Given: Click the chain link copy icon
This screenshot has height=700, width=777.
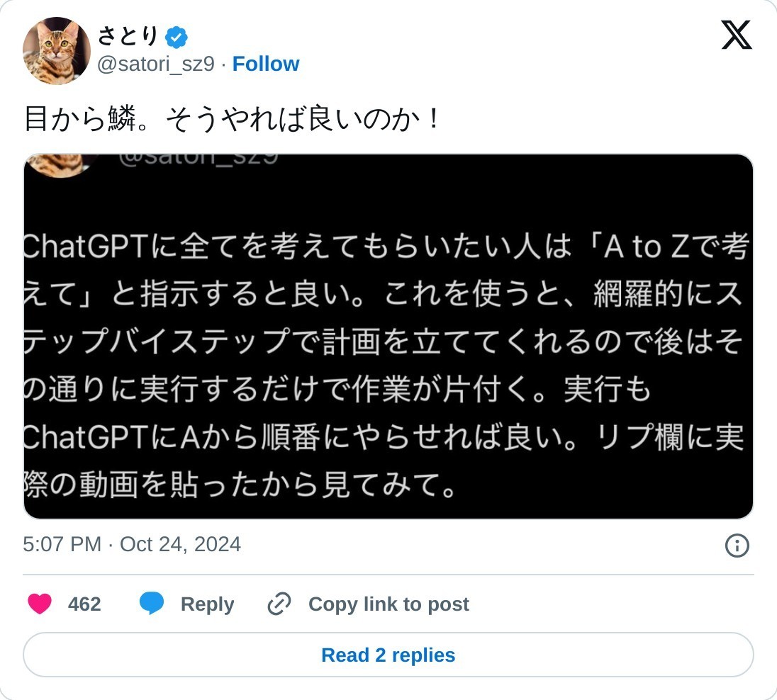Looking at the screenshot, I should coord(279,604).
